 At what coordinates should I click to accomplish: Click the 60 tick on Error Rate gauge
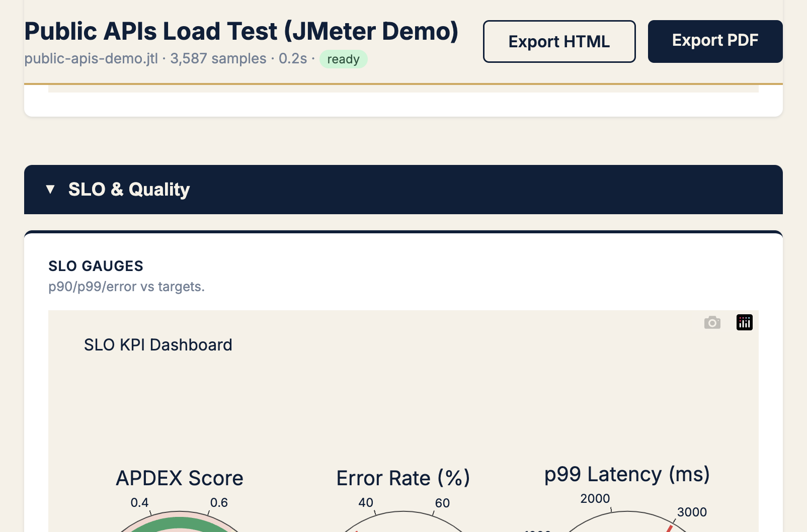[442, 503]
